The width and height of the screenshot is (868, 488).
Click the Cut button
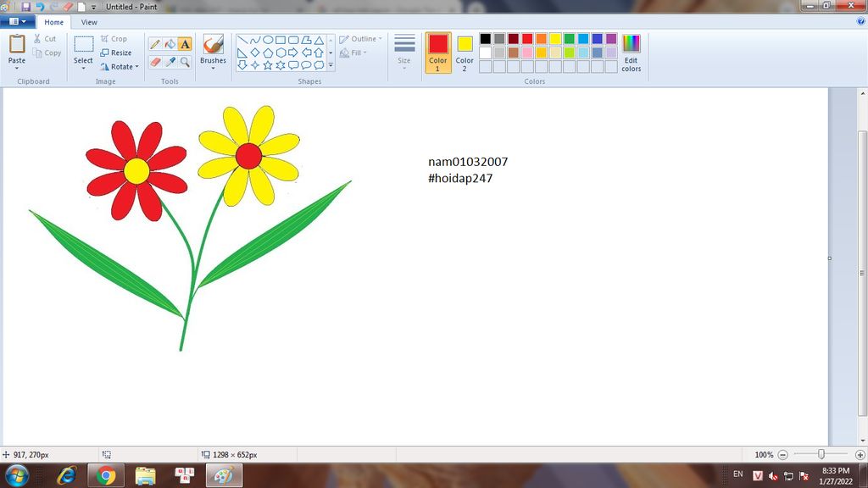[x=45, y=39]
